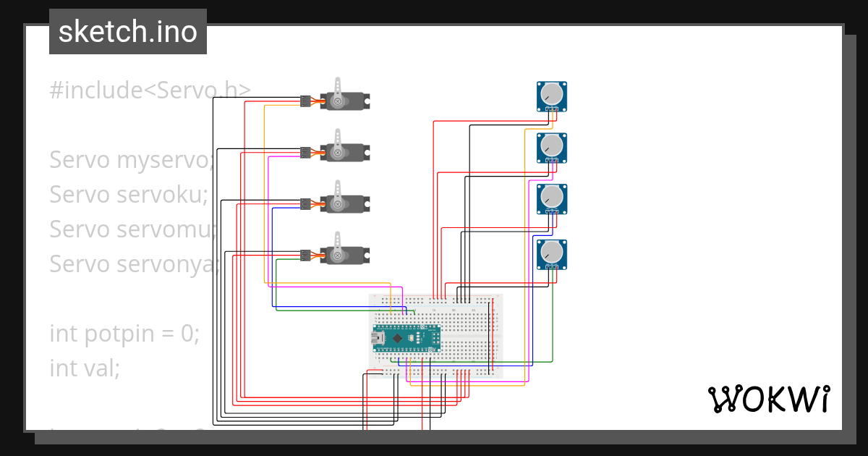Click the topmost potentiometer knob
Viewport: 868px width, 456px height.
[551, 94]
